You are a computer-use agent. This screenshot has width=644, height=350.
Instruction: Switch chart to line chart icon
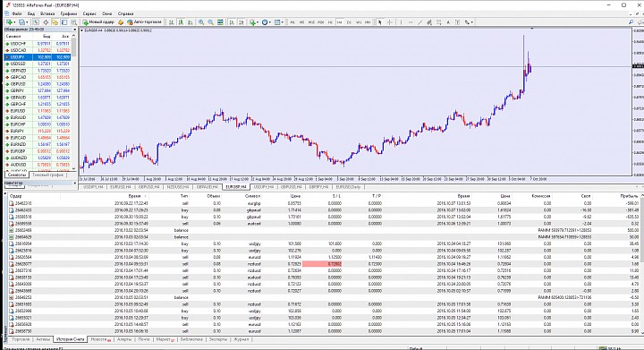[191, 22]
